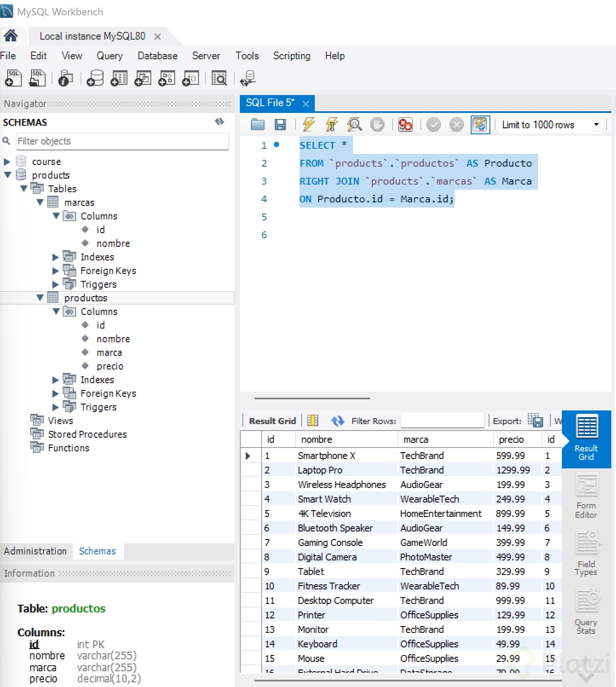Image resolution: width=616 pixels, height=687 pixels.
Task: Toggle the result grid view icon
Action: [313, 421]
